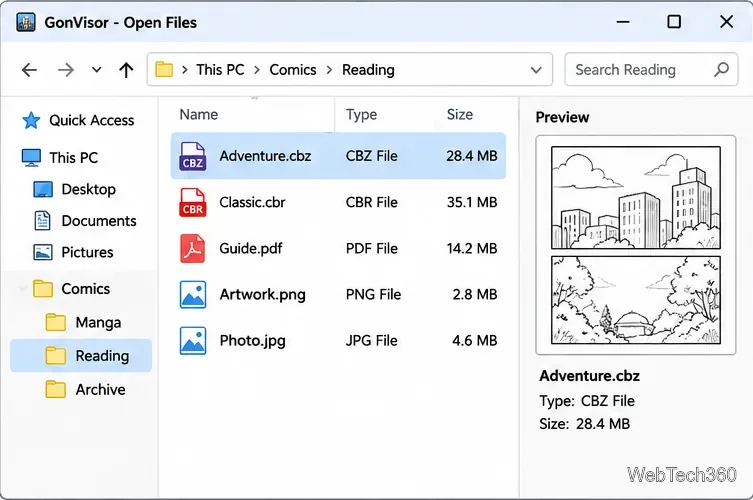Click the 'JPG File' type cell
This screenshot has width=753, height=500.
coord(372,341)
